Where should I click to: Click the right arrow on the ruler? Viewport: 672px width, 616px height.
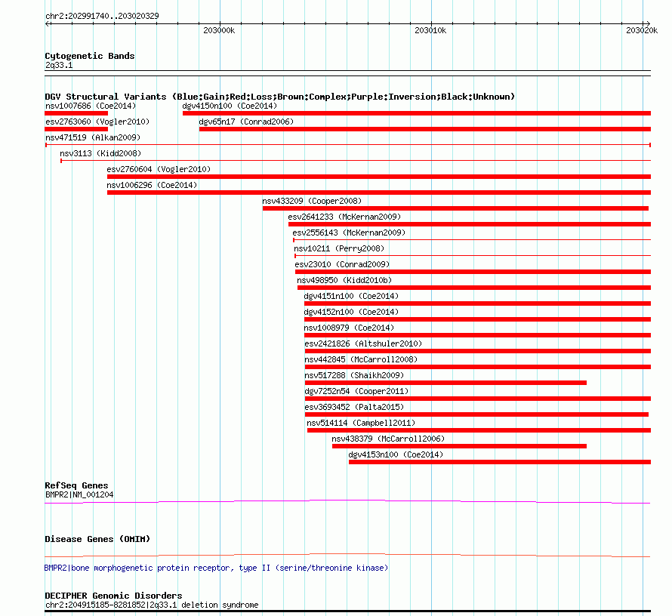coord(648,23)
